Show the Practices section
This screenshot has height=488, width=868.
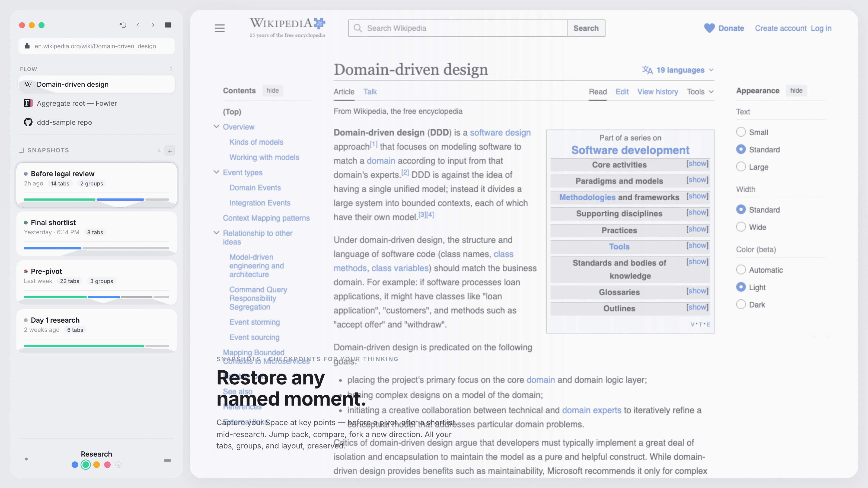697,229
